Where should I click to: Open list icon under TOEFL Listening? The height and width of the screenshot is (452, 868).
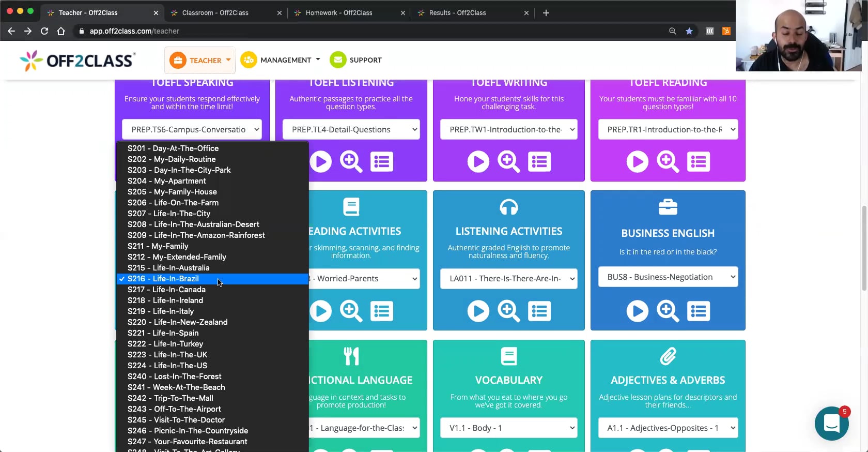[x=382, y=162]
